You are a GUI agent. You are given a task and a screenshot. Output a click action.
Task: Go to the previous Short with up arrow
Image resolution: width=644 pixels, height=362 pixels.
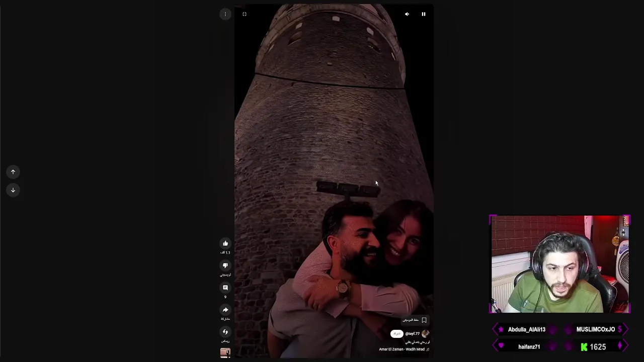tap(13, 172)
